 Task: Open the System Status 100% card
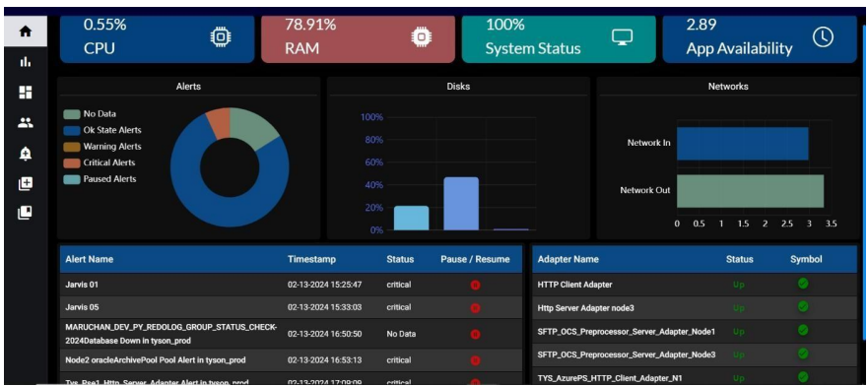pyautogui.click(x=559, y=38)
